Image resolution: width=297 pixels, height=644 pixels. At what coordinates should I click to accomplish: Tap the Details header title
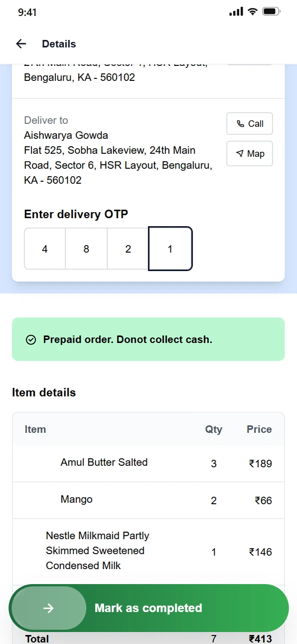coord(59,44)
